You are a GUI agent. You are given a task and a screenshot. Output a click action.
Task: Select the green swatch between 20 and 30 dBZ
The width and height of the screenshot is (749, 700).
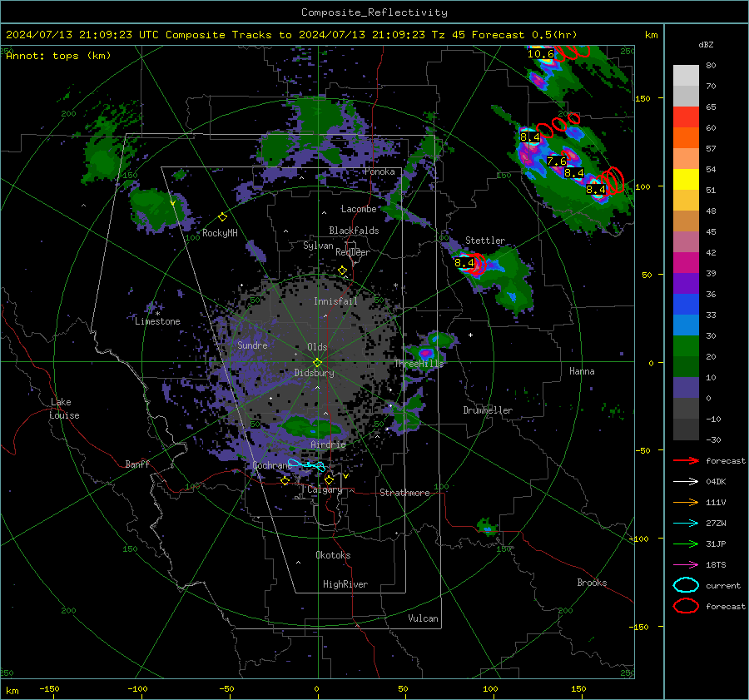pyautogui.click(x=686, y=346)
